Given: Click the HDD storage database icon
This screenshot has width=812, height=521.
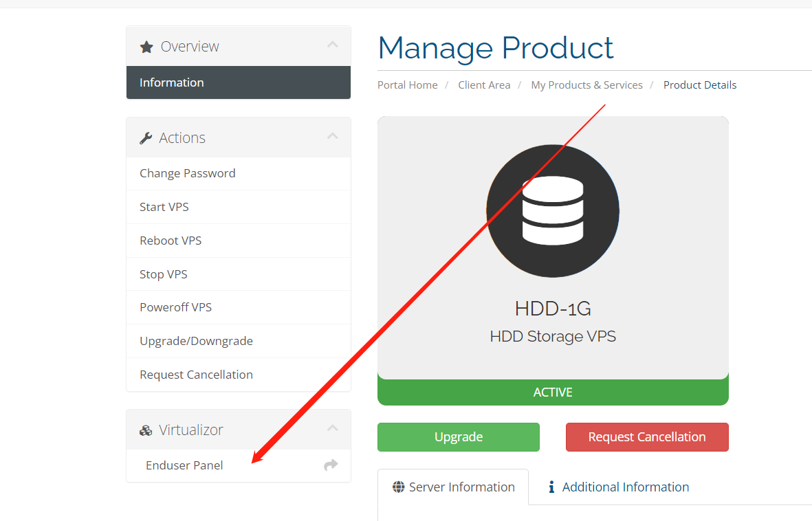Looking at the screenshot, I should 553,211.
